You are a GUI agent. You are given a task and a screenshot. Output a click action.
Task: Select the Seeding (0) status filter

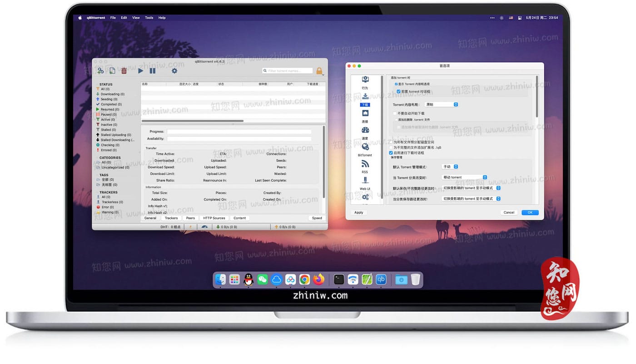(x=107, y=99)
